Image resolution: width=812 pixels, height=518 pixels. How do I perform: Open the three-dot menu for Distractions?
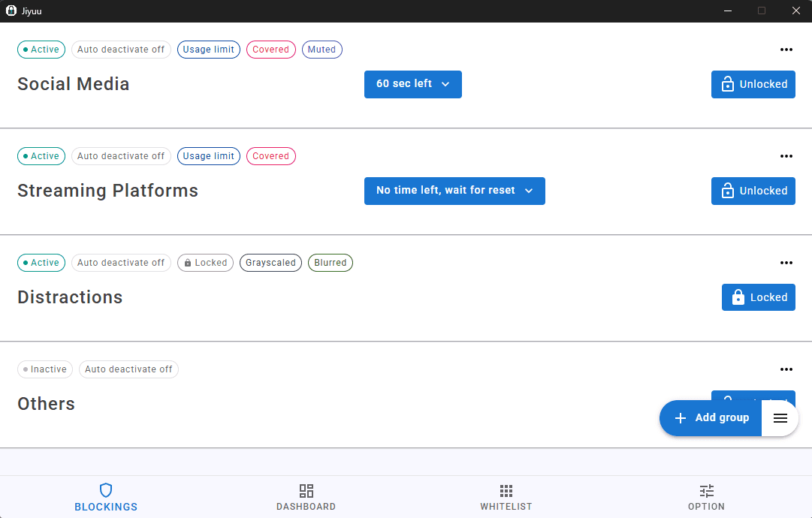coord(786,263)
